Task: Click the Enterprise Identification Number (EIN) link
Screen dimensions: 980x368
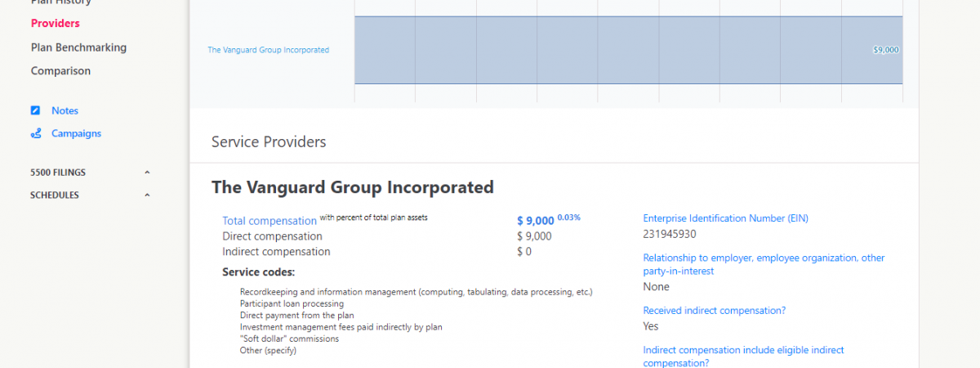Action: pos(725,218)
